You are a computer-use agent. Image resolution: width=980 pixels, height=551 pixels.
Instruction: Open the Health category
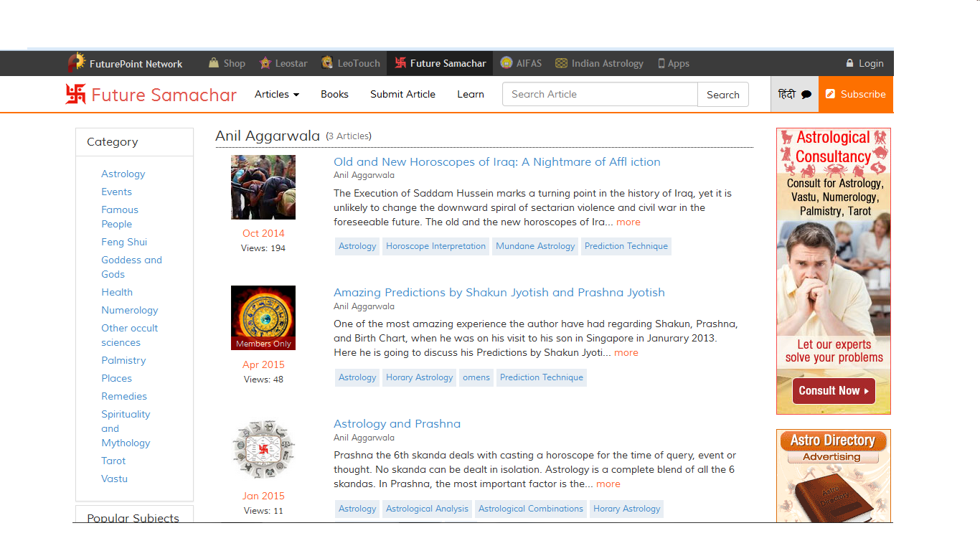(117, 292)
